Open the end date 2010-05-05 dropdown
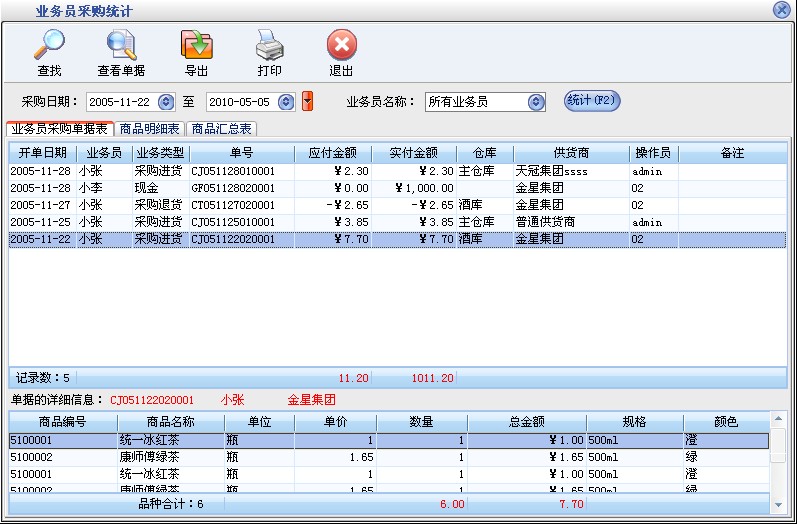 286,102
